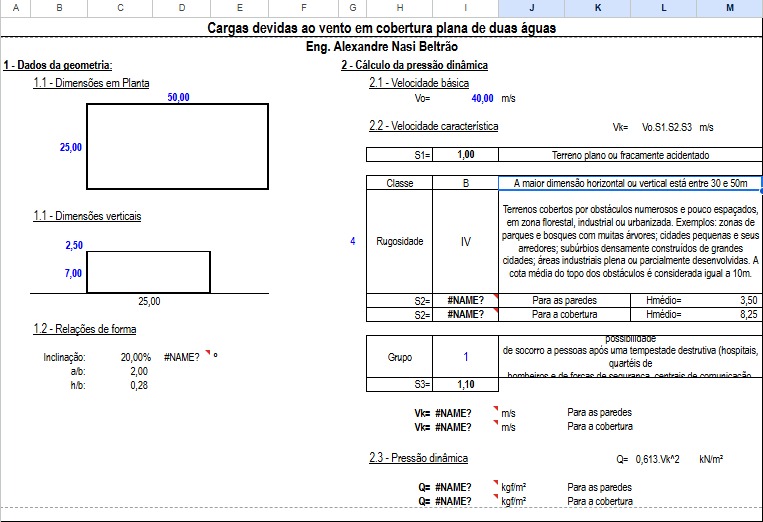Select '1.1 - Dimensões em Planta' heading

coord(91,83)
